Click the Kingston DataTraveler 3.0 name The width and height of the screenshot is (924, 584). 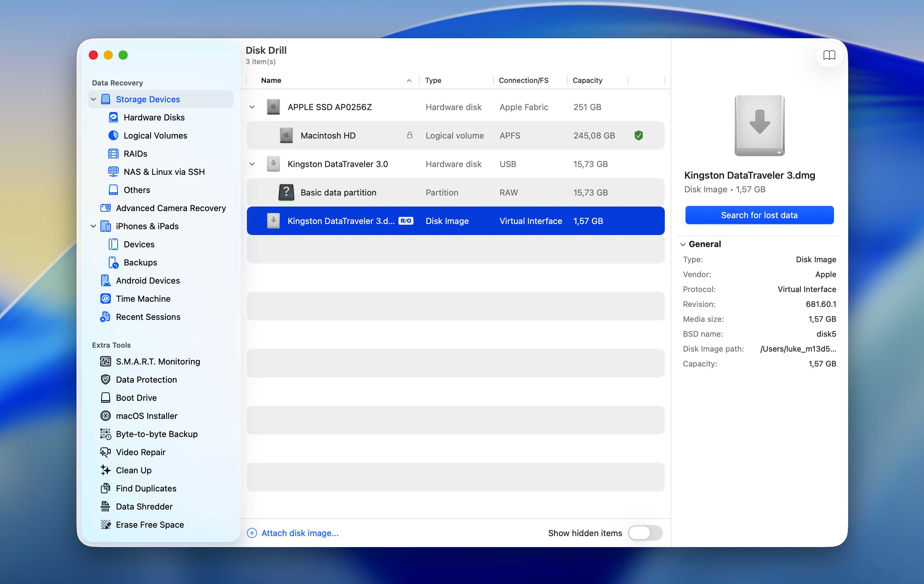pyautogui.click(x=338, y=164)
